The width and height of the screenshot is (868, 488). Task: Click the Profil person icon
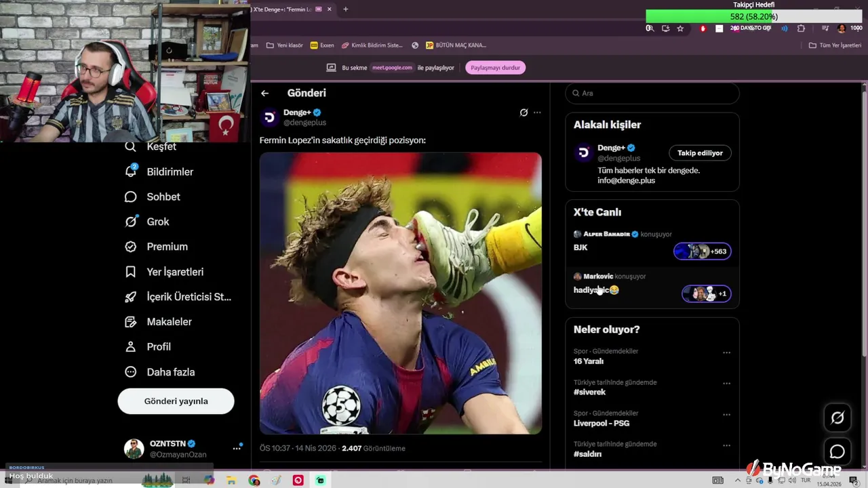pos(131,347)
